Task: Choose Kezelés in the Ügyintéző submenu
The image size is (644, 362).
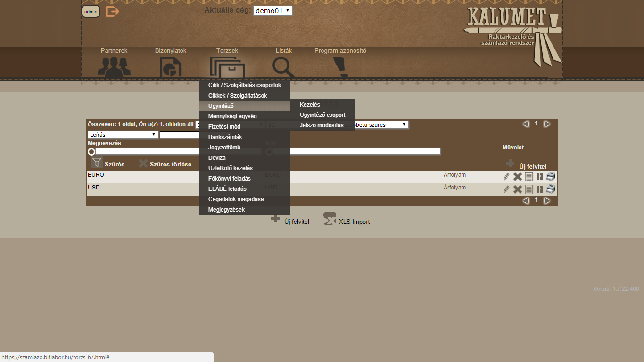Action: click(322, 105)
